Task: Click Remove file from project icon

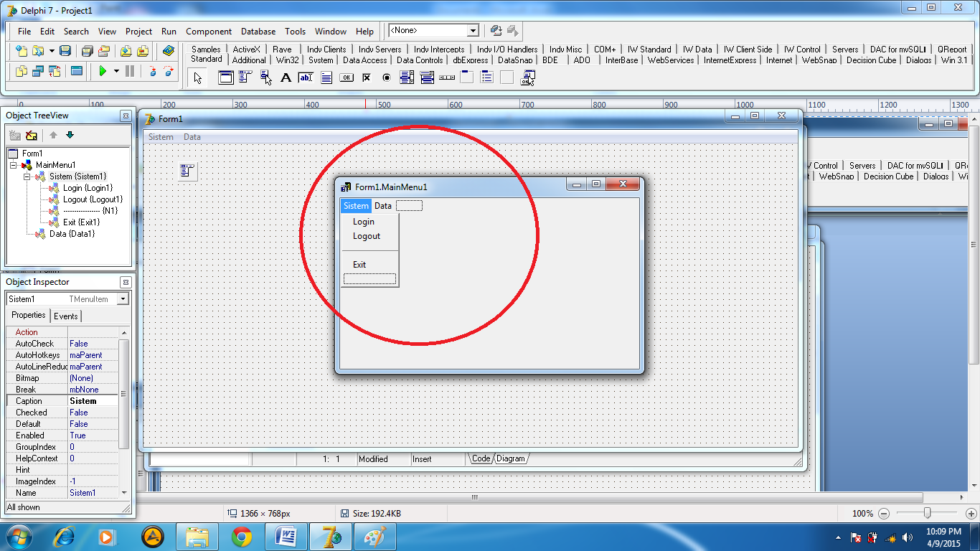Action: pos(143,51)
